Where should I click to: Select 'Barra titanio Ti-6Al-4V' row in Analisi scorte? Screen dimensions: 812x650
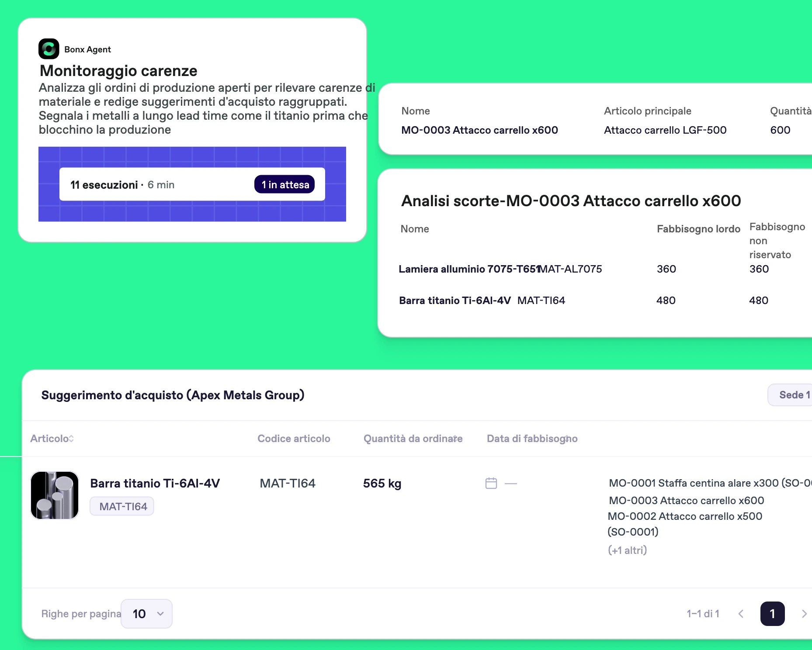(455, 300)
